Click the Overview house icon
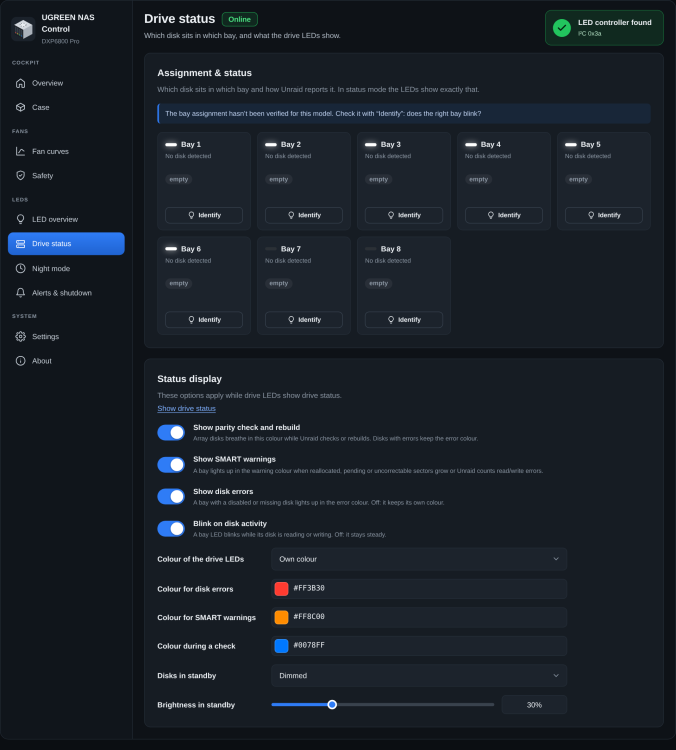This screenshot has height=750, width=676. coord(21,83)
